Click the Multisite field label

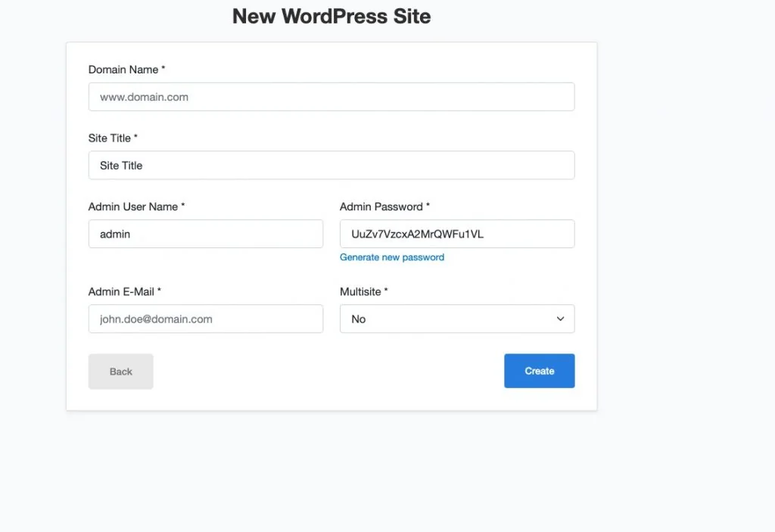[x=364, y=291]
